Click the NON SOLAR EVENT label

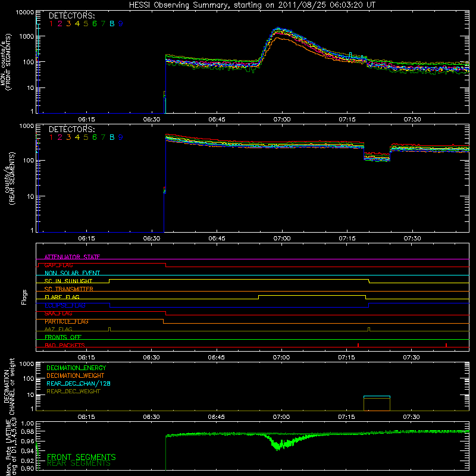coord(72,273)
